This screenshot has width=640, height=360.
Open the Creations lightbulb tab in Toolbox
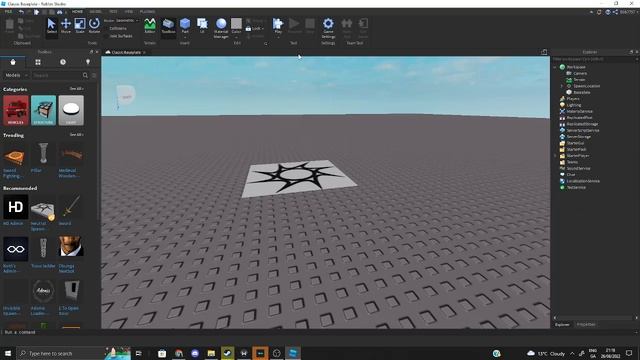tap(88, 62)
